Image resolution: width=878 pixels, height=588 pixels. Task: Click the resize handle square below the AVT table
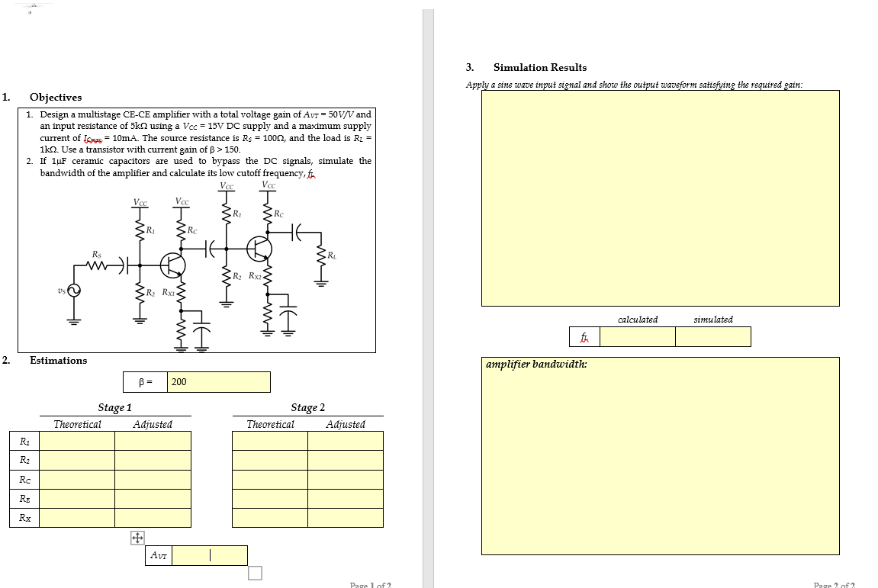click(255, 572)
